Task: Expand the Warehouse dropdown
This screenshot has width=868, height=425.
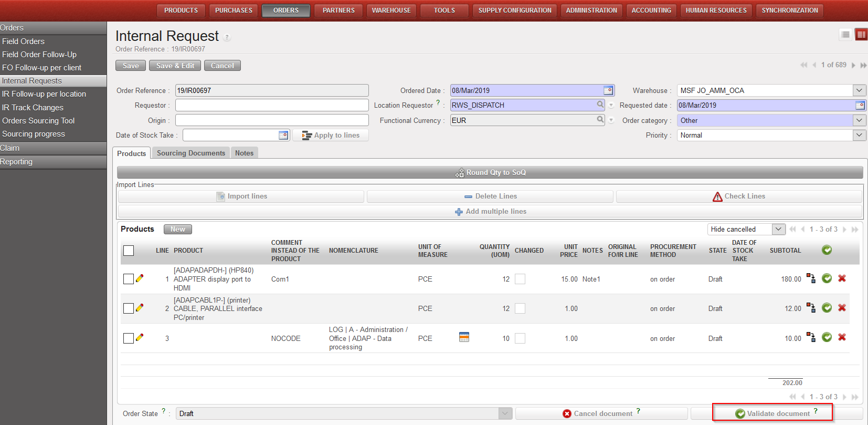Action: tap(859, 90)
